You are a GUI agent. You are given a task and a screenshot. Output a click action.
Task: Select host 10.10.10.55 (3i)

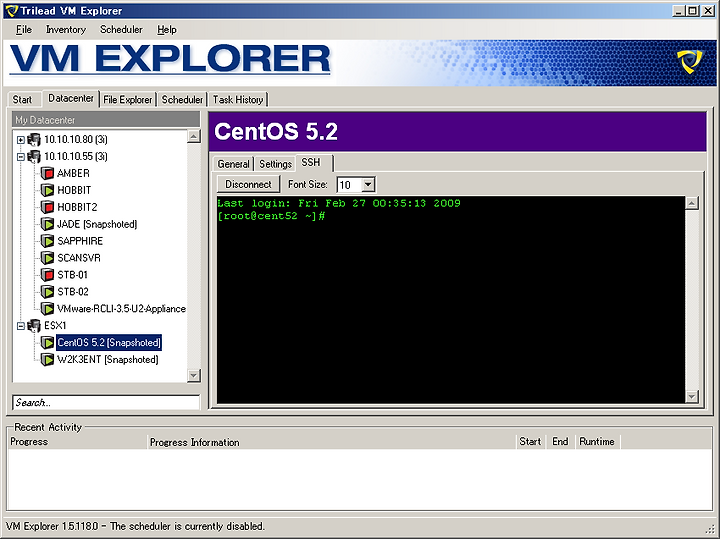(76, 156)
